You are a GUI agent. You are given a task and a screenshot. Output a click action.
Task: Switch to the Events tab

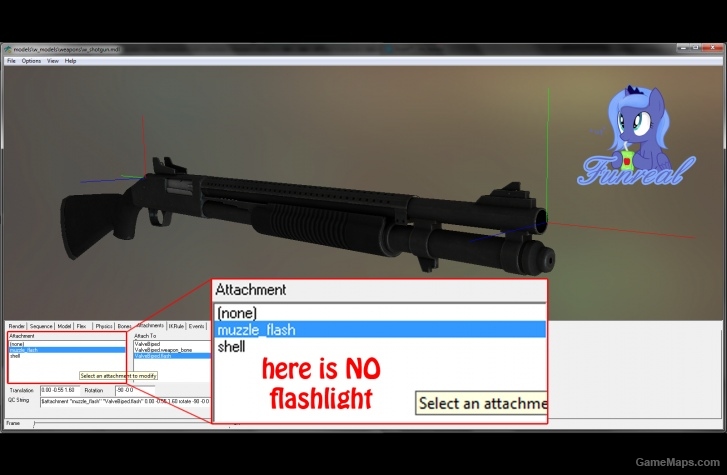point(197,326)
